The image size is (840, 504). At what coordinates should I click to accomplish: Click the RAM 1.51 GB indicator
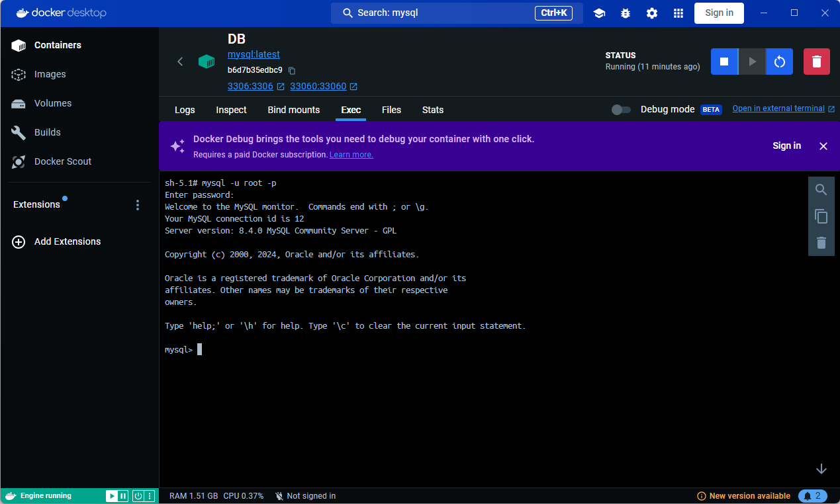click(193, 496)
